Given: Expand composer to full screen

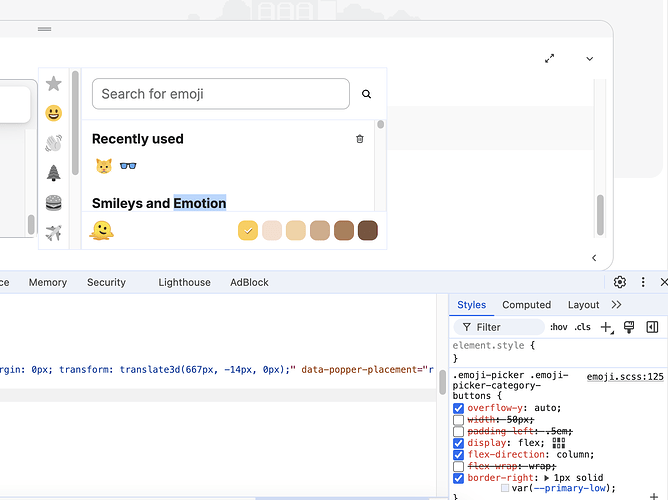Looking at the screenshot, I should [x=550, y=58].
